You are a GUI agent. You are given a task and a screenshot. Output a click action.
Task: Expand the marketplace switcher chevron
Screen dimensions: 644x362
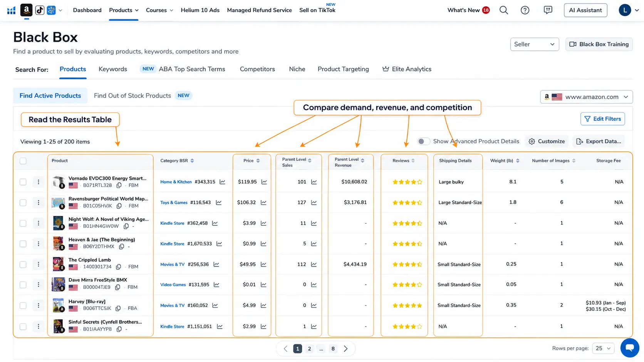coord(60,10)
